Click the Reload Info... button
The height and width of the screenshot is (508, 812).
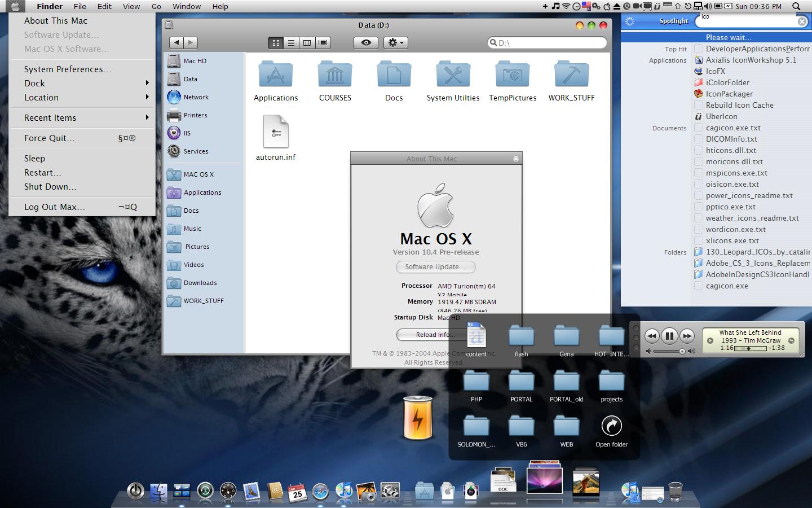pos(435,335)
